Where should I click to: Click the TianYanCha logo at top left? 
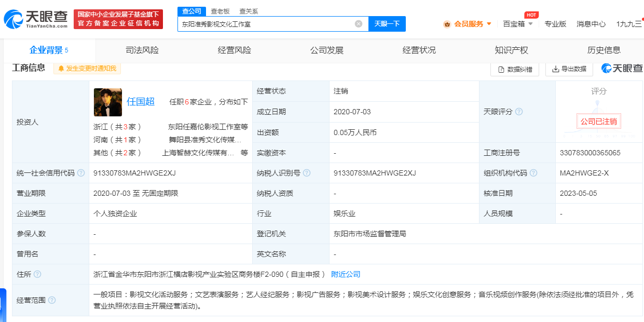coord(36,19)
